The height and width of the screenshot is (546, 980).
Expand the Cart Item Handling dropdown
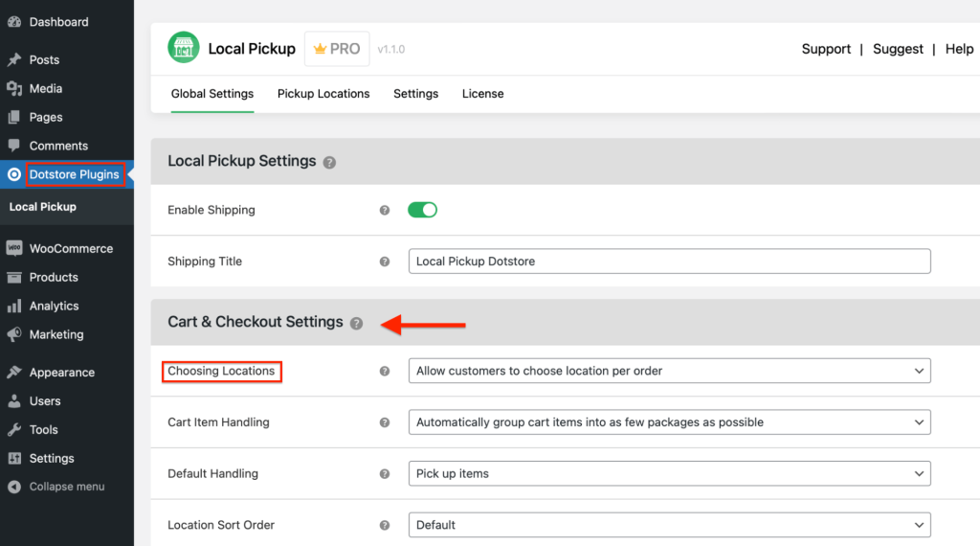tap(669, 422)
